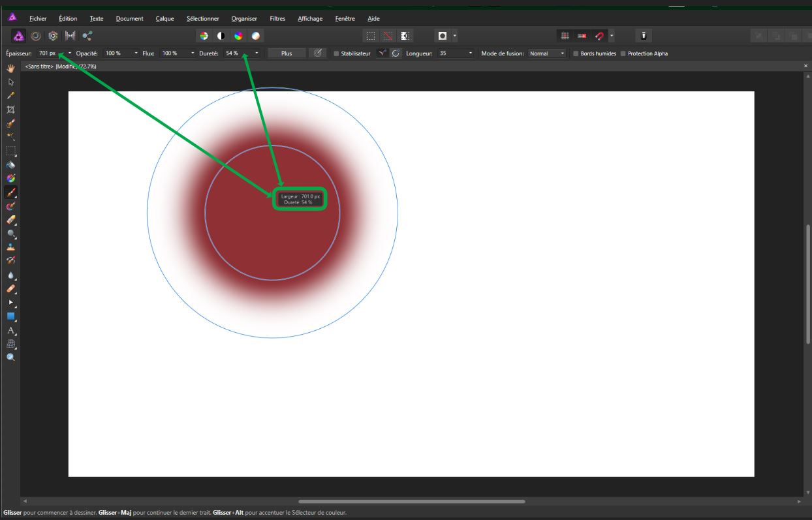The height and width of the screenshot is (520, 812).
Task: Select the Color Picker eyedropper tool
Action: (11, 95)
